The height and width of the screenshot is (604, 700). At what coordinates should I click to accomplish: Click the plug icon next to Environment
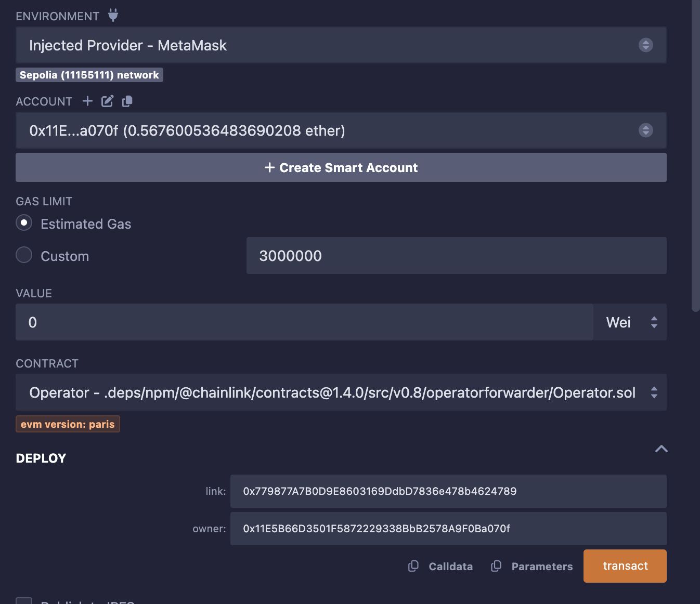pos(113,16)
